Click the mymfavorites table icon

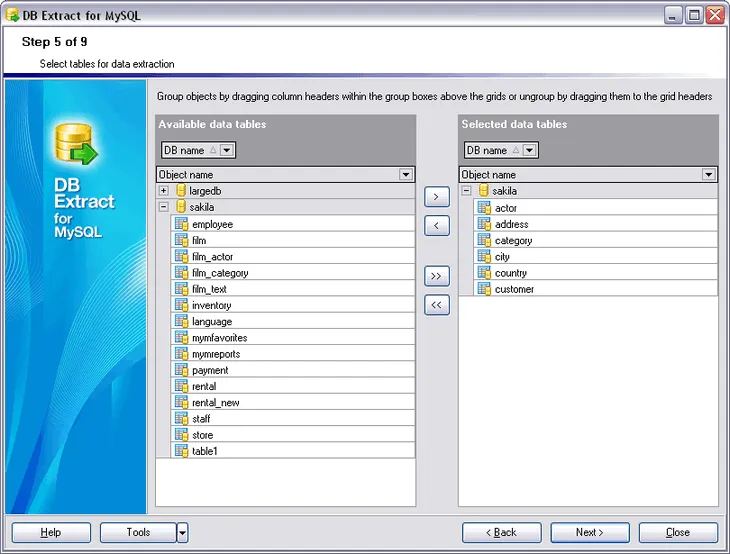[181, 338]
